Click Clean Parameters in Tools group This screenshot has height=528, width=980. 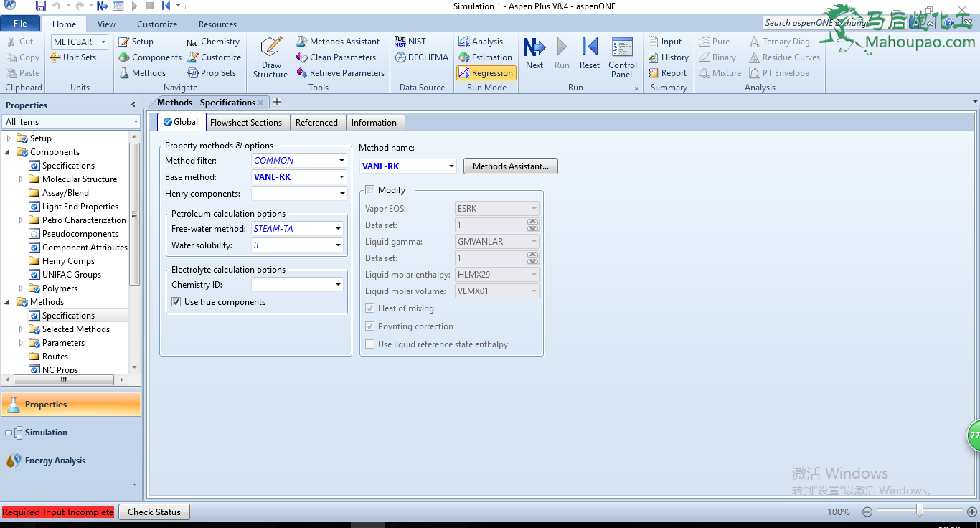[x=336, y=57]
